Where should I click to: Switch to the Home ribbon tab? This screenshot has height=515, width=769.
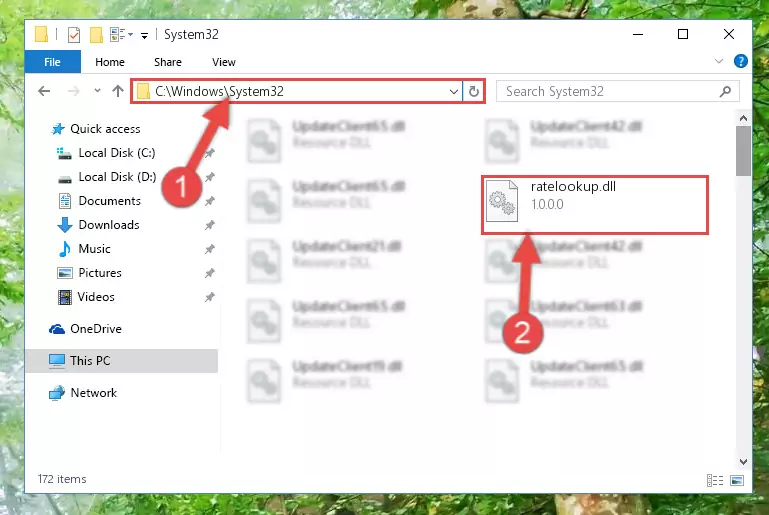[x=110, y=62]
